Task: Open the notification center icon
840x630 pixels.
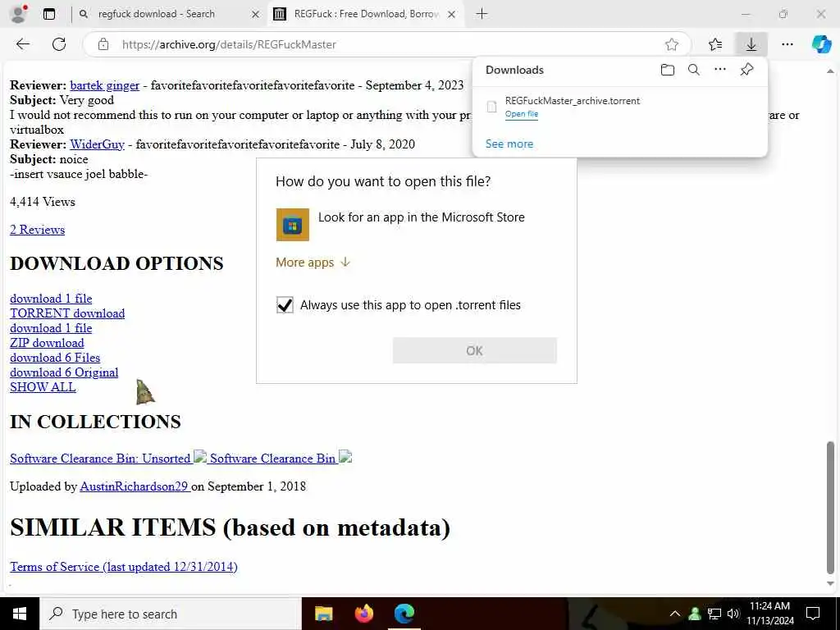Action: (x=813, y=614)
